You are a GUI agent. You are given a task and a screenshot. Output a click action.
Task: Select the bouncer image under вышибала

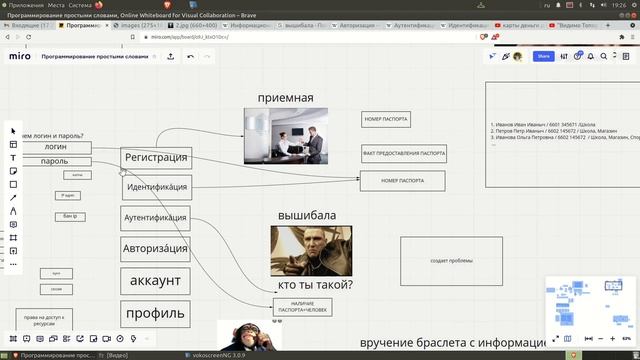click(311, 251)
